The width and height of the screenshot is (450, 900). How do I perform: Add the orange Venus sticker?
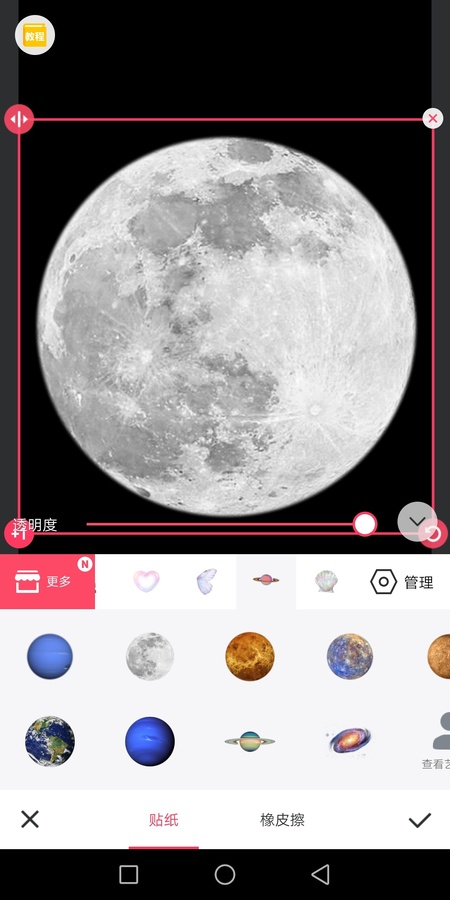pyautogui.click(x=250, y=656)
